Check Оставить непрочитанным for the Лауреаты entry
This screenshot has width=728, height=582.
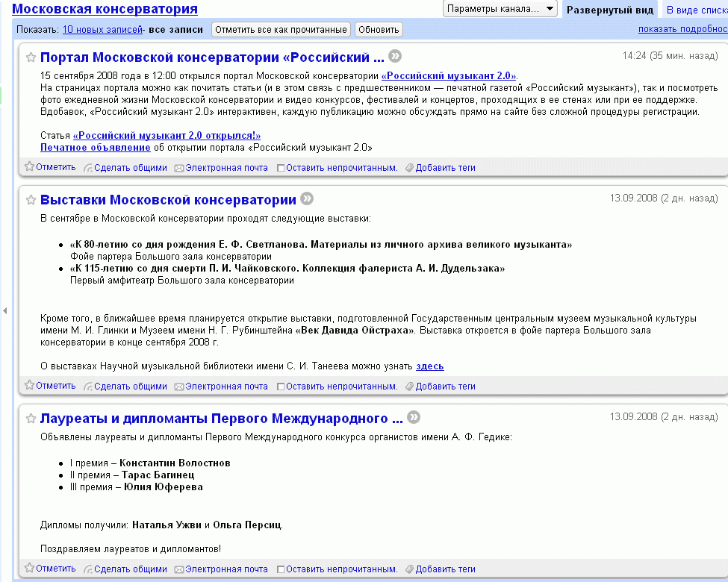point(281,570)
